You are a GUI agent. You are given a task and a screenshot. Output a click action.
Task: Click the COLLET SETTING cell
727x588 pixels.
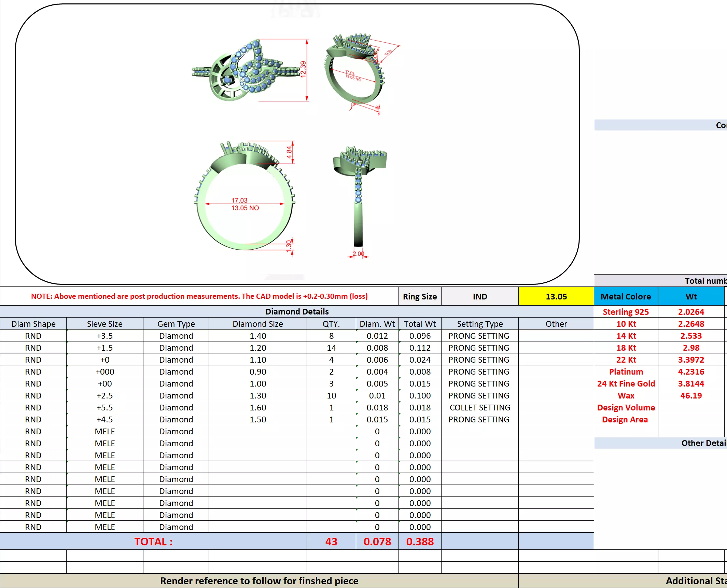tap(480, 407)
